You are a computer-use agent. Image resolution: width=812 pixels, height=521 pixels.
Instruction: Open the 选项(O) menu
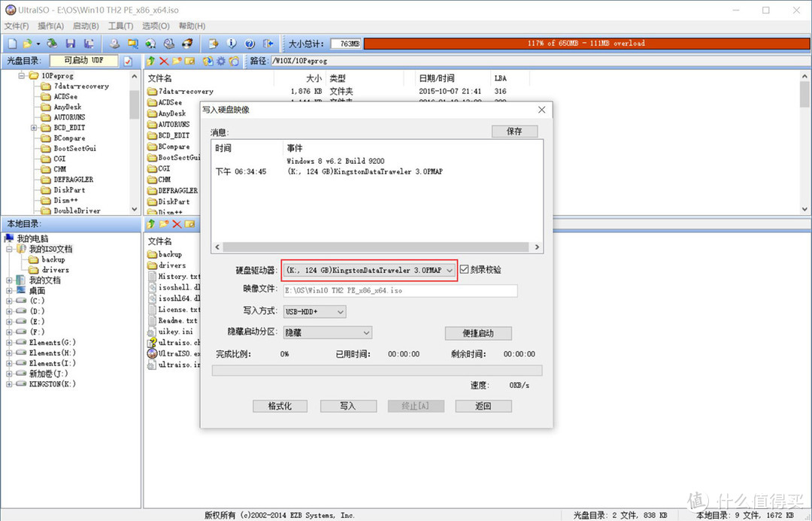coord(156,26)
